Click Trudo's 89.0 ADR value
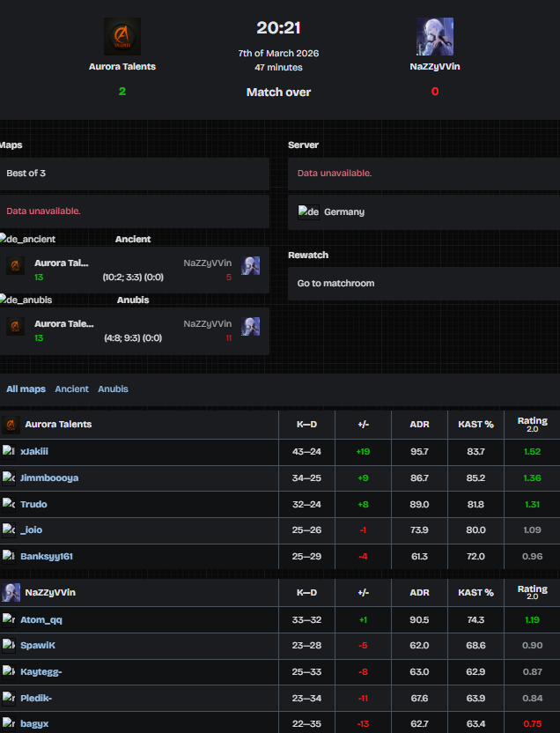The height and width of the screenshot is (733, 560). tap(419, 504)
